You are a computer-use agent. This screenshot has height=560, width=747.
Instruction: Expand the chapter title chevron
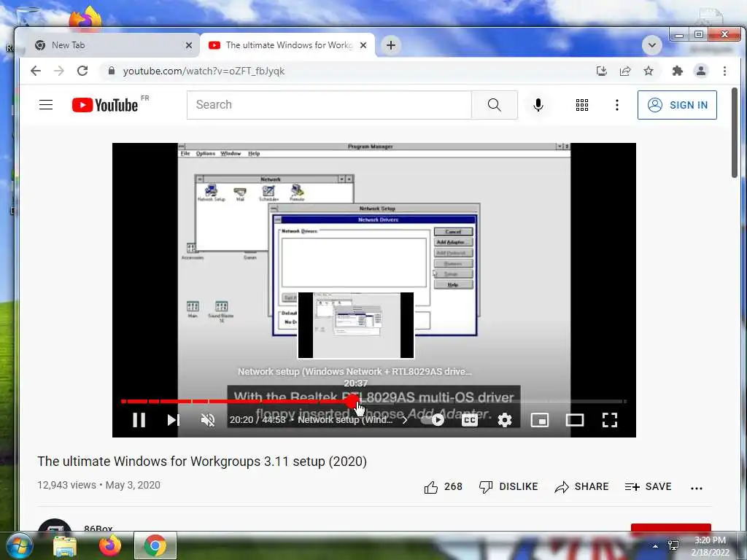coord(404,419)
